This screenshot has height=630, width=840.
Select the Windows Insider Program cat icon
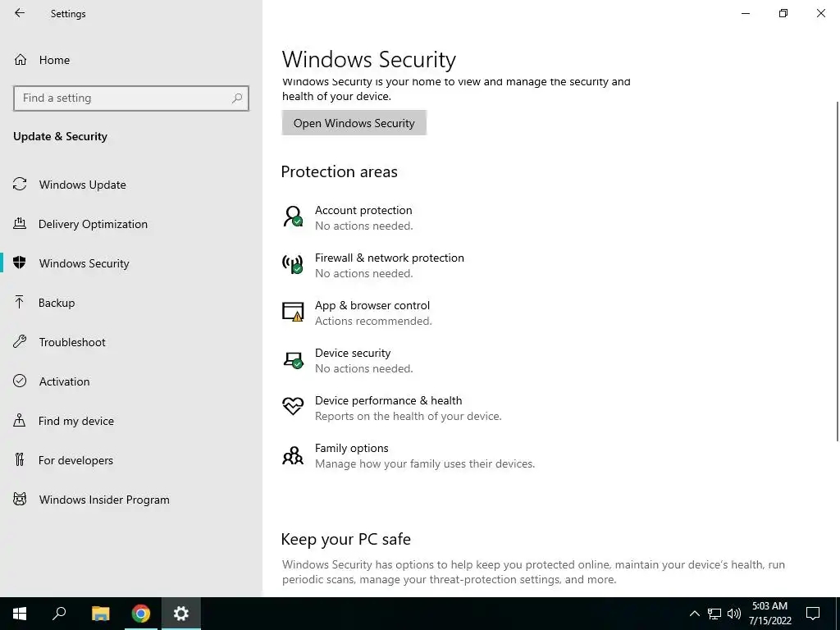20,500
